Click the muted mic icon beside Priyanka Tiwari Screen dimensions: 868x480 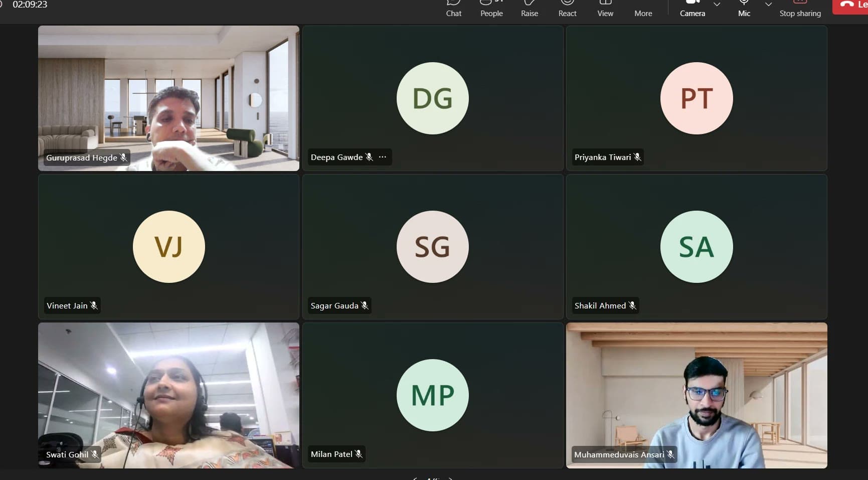point(637,157)
